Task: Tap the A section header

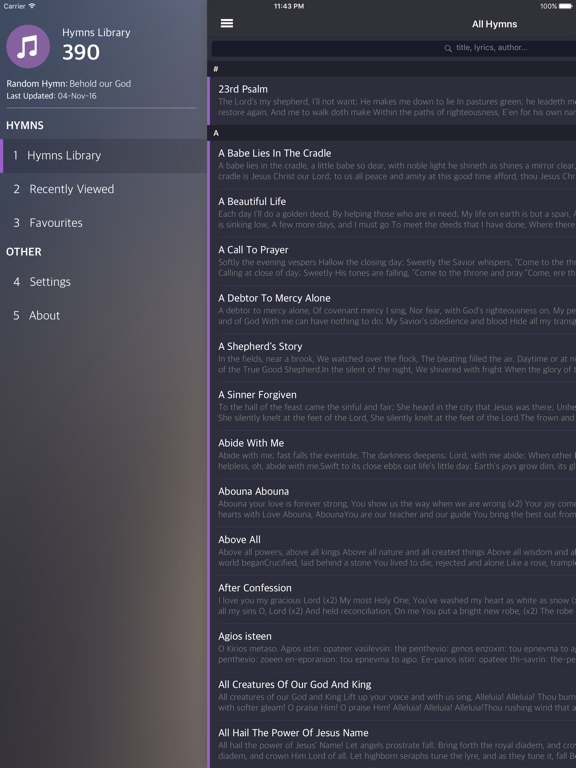Action: 392,133
